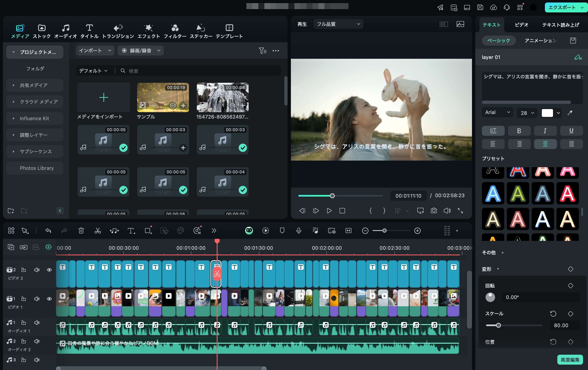Mute the オーディオ 1 track
Image resolution: width=588 pixels, height=370 pixels.
37,322
